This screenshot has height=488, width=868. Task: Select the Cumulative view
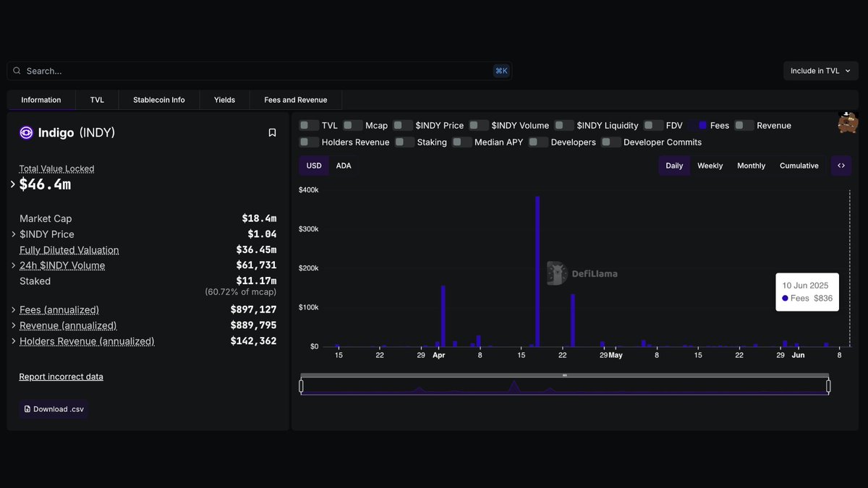point(799,166)
